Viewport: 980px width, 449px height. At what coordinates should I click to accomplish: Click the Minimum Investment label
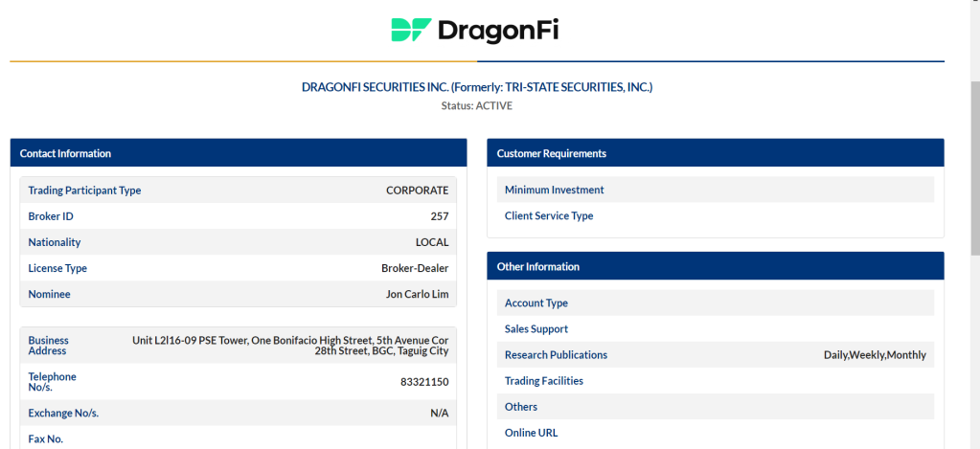(x=555, y=190)
